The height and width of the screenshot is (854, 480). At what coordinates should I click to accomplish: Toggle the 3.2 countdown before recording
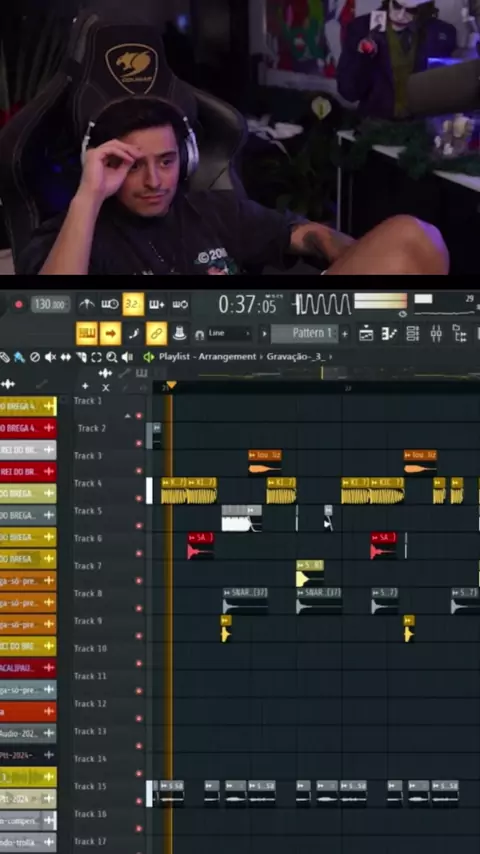(x=133, y=304)
